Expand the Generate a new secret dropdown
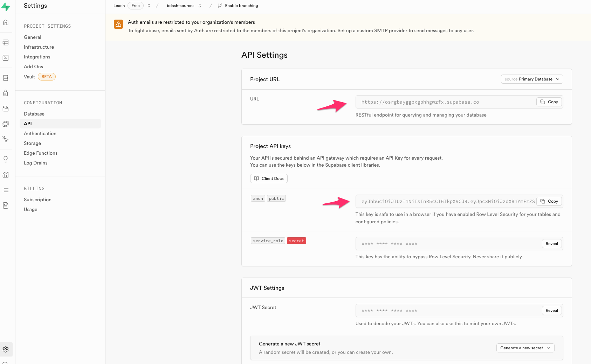 click(x=525, y=348)
